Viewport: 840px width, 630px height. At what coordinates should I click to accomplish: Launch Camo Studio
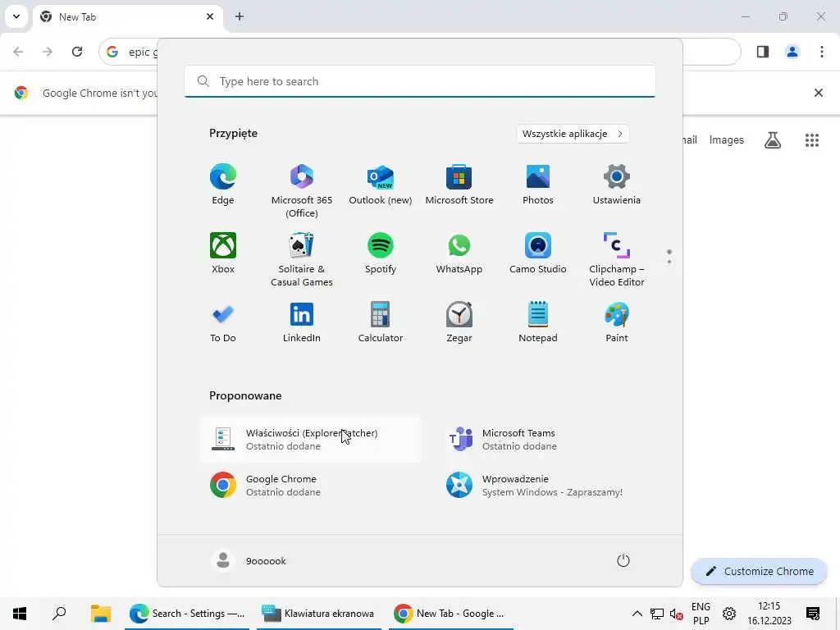(x=538, y=253)
